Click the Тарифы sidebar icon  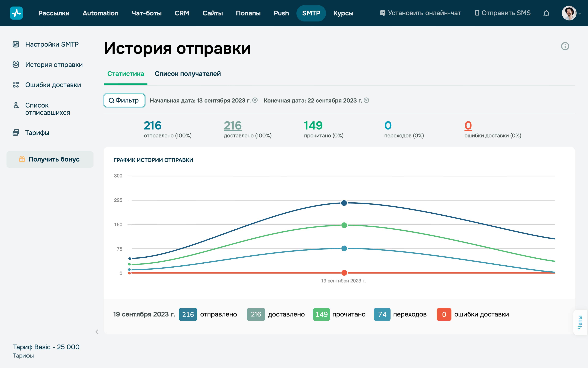[x=16, y=132]
